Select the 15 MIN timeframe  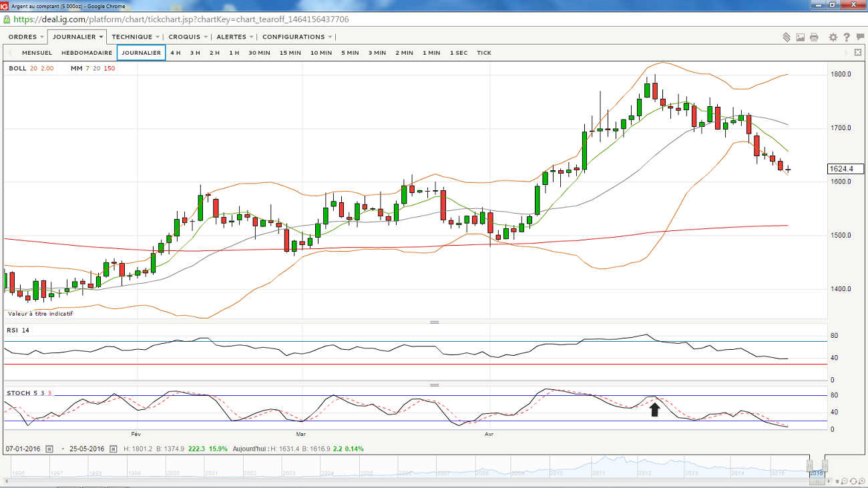(290, 53)
